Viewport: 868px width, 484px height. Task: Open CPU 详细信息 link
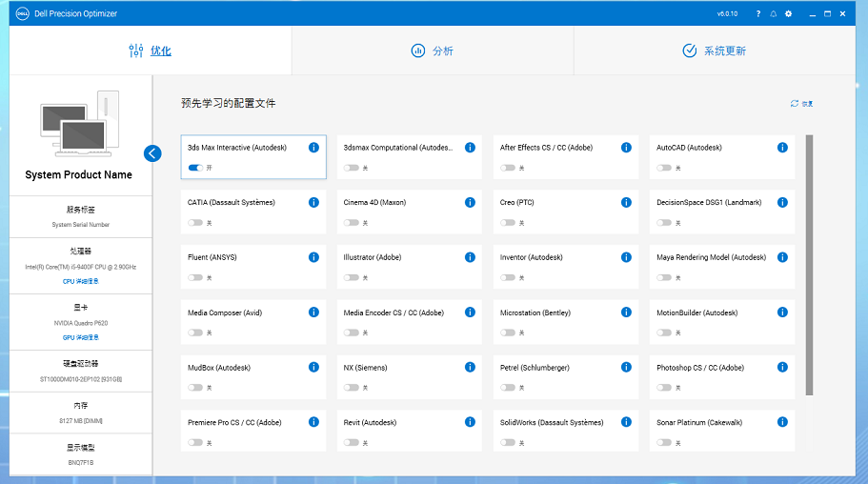(81, 281)
